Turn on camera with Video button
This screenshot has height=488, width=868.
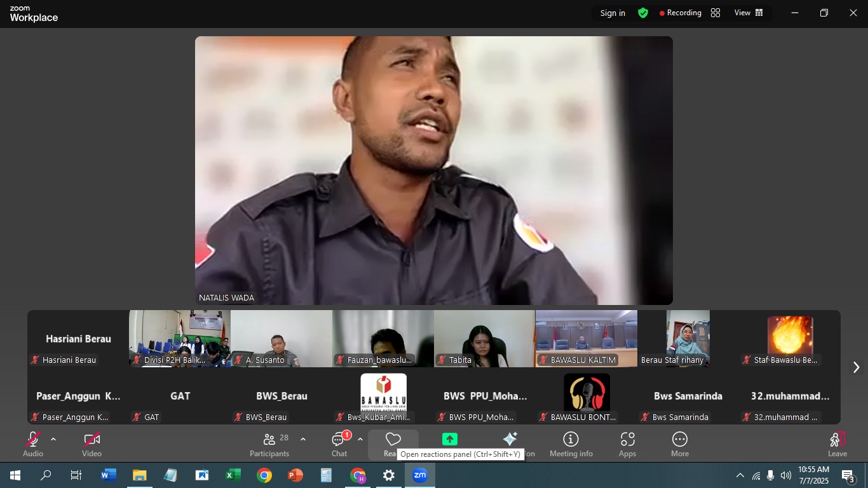click(92, 444)
